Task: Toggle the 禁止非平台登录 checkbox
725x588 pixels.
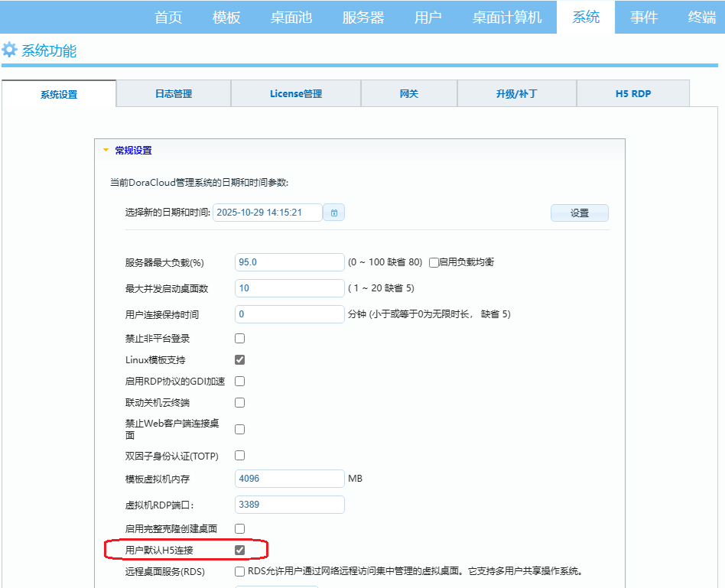Action: click(239, 337)
